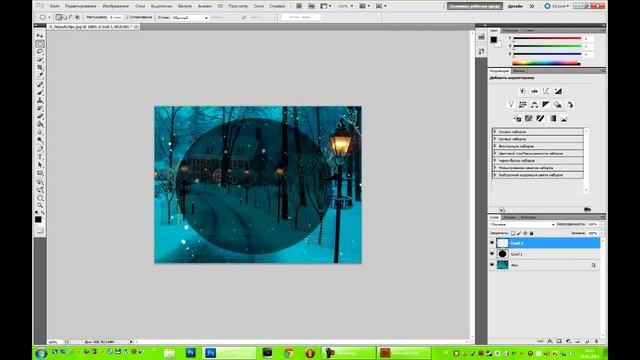Image resolution: width=640 pixels, height=360 pixels.
Task: Open the layer opacity slider arrow
Action: pos(602,224)
